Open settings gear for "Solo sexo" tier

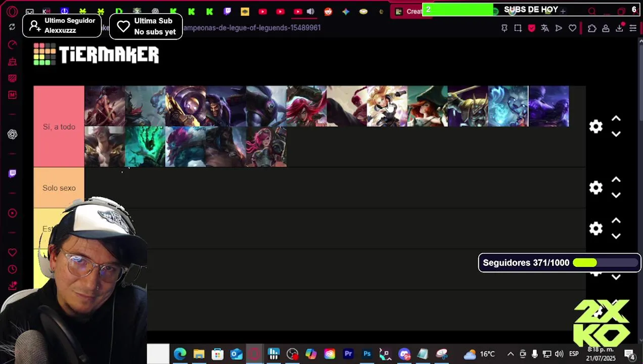coord(596,188)
